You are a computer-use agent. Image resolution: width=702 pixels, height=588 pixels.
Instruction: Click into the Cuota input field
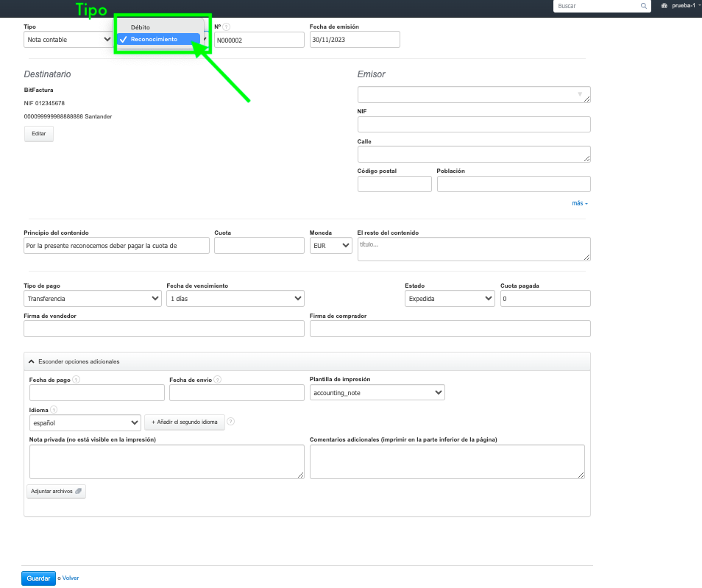[259, 246]
